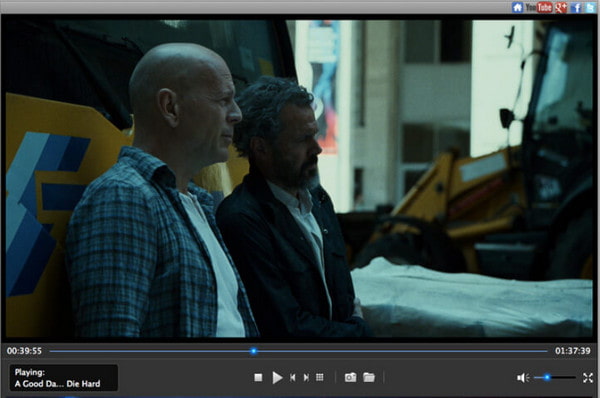The height and width of the screenshot is (398, 600).
Task: Resume the movie with the Play button
Action: 277,378
